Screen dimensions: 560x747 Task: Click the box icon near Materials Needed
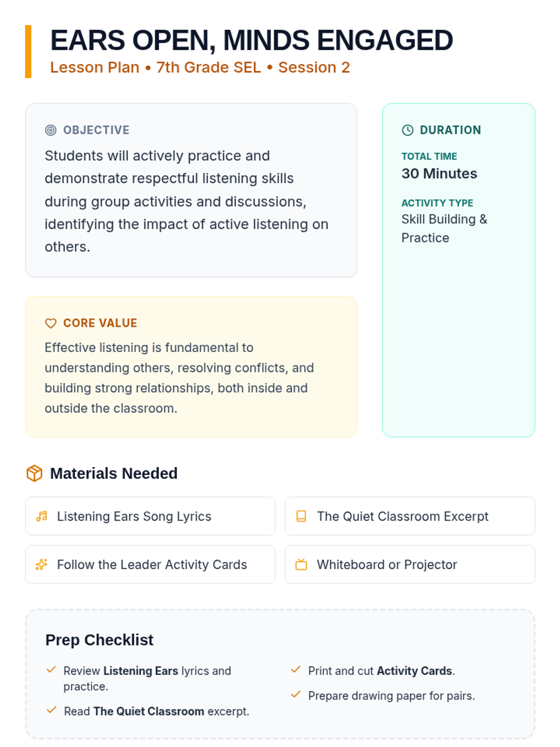35,473
